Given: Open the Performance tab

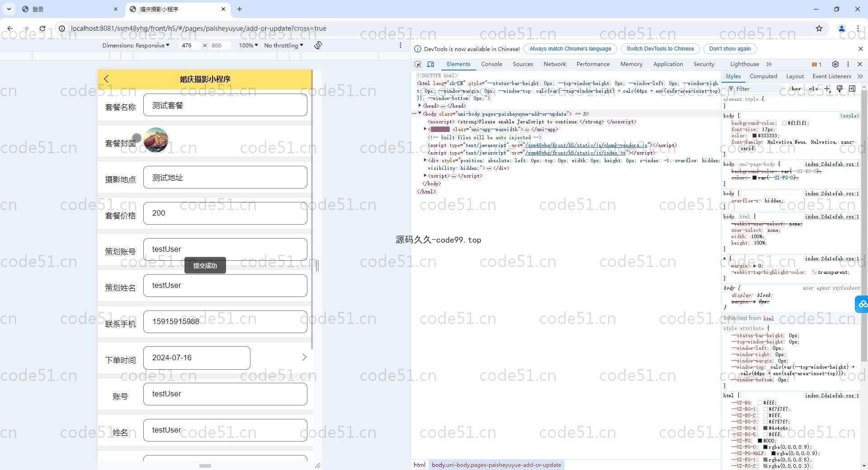Looking at the screenshot, I should [x=593, y=64].
